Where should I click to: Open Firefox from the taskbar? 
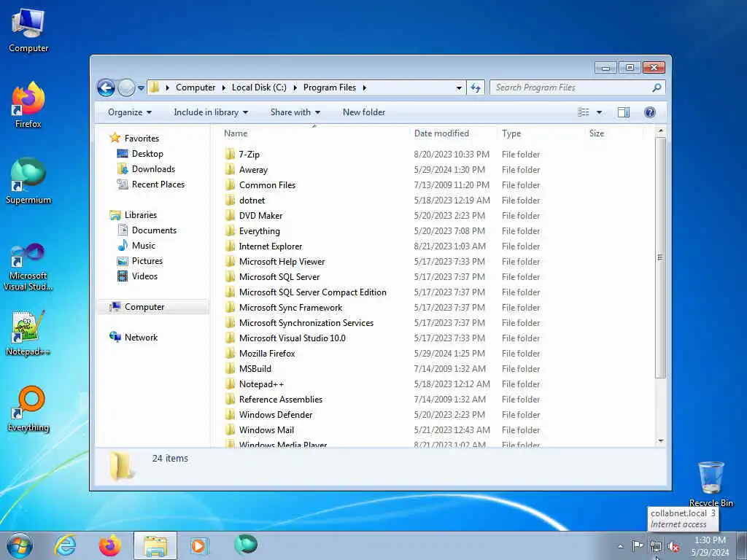pyautogui.click(x=109, y=545)
